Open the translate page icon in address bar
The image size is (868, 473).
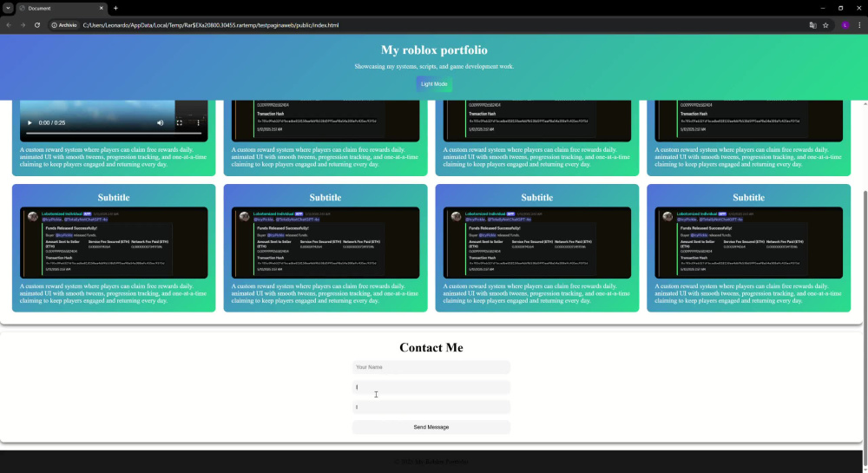click(812, 25)
